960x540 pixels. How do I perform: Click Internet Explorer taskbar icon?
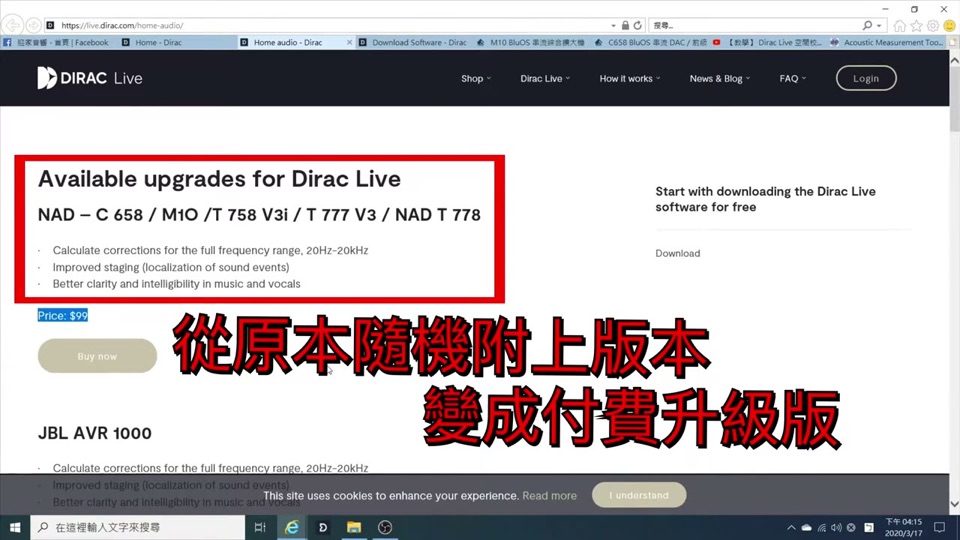click(291, 527)
